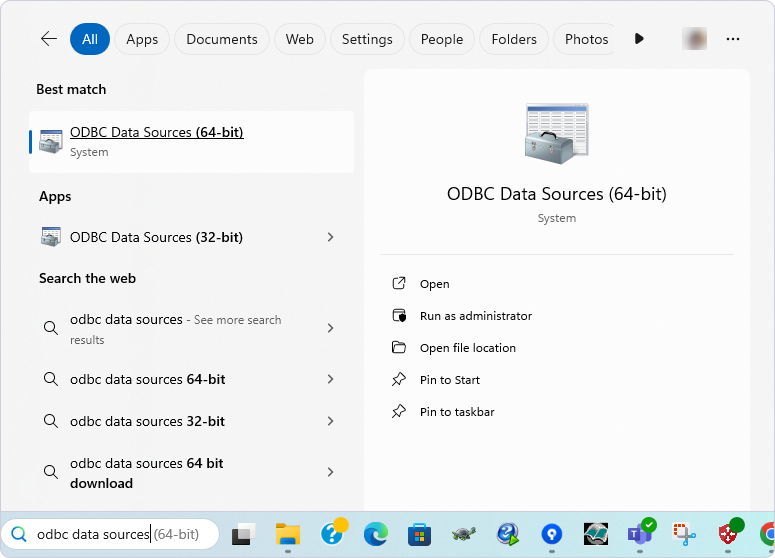The height and width of the screenshot is (558, 775).
Task: Expand the 64 bit download suggestion chevron
Action: tap(331, 472)
